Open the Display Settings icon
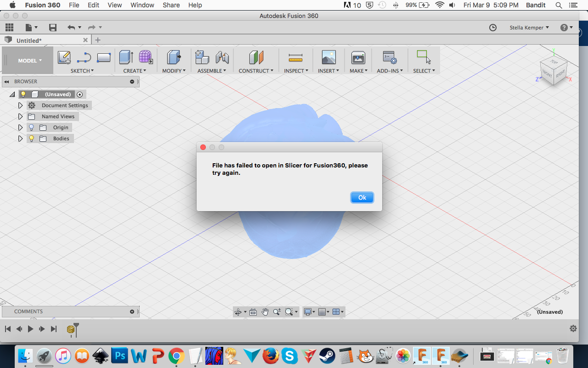Image resolution: width=588 pixels, height=368 pixels. 308,312
